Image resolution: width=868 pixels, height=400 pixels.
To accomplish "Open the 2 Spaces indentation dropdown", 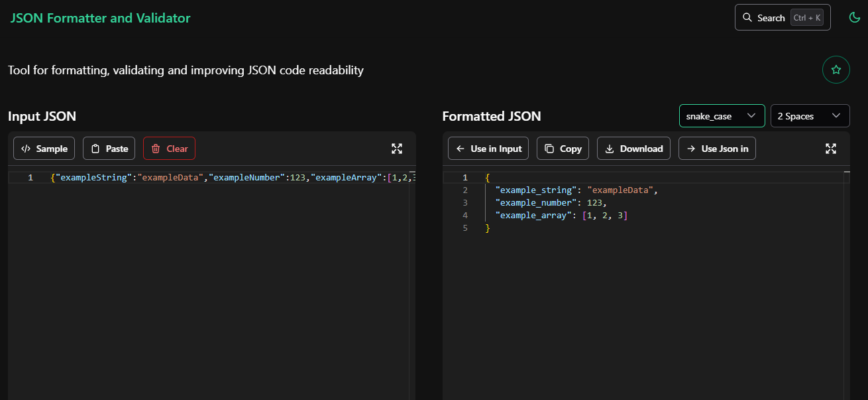I will click(x=810, y=115).
